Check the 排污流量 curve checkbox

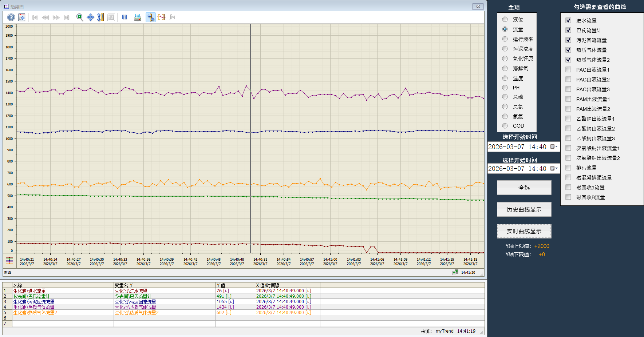(568, 168)
